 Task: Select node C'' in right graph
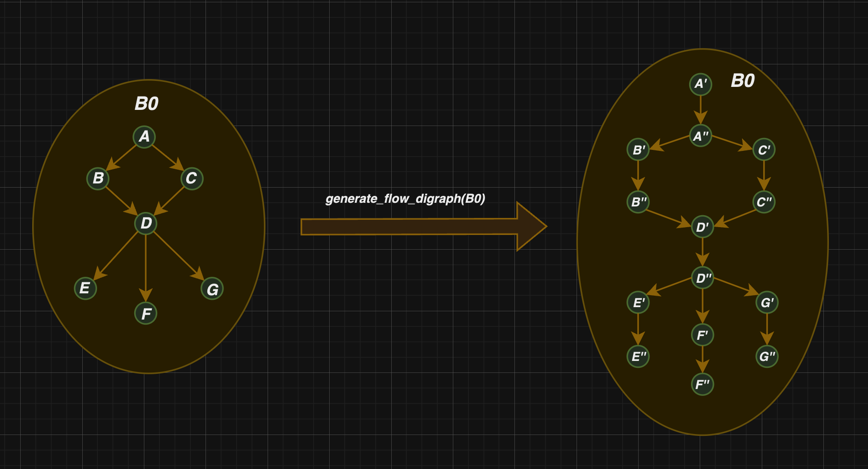764,202
